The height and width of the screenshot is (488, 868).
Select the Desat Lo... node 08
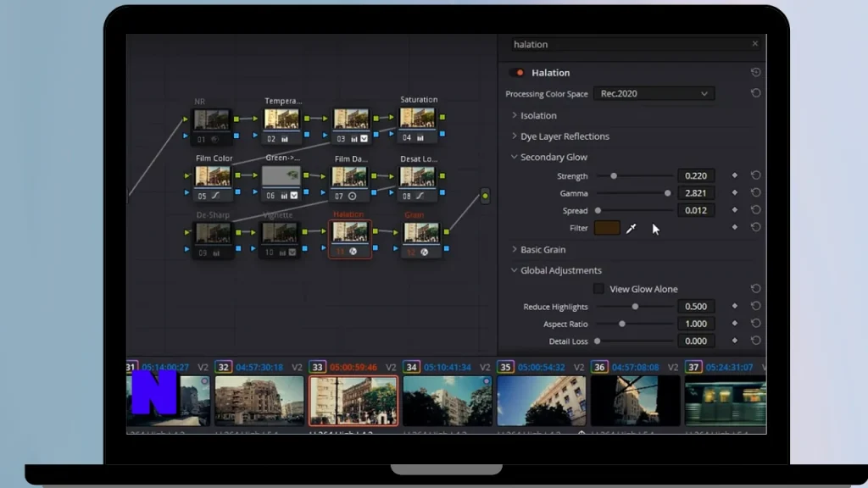pos(417,184)
